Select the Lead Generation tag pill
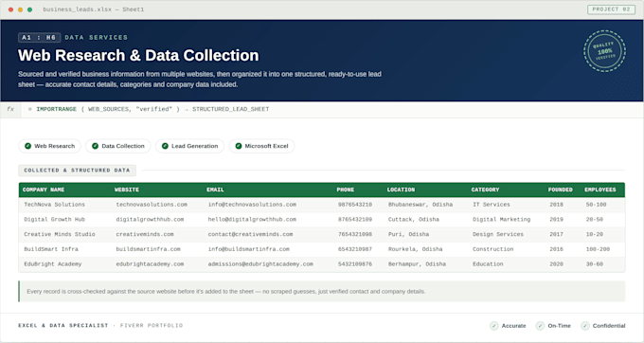 pos(189,146)
